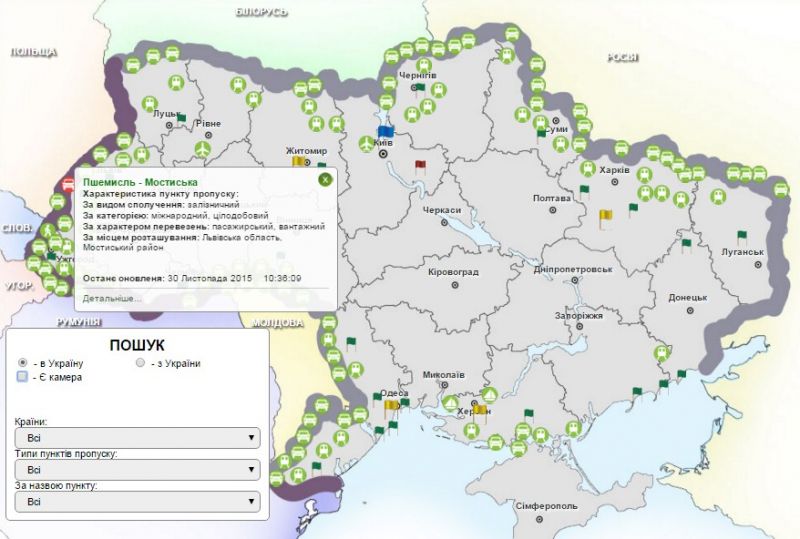Click the airplane icon near Рівне

[202, 148]
